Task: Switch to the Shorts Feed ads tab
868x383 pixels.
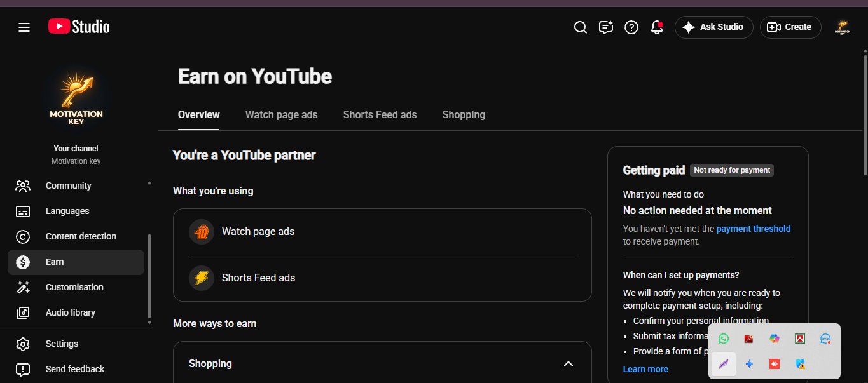Action: pos(380,115)
